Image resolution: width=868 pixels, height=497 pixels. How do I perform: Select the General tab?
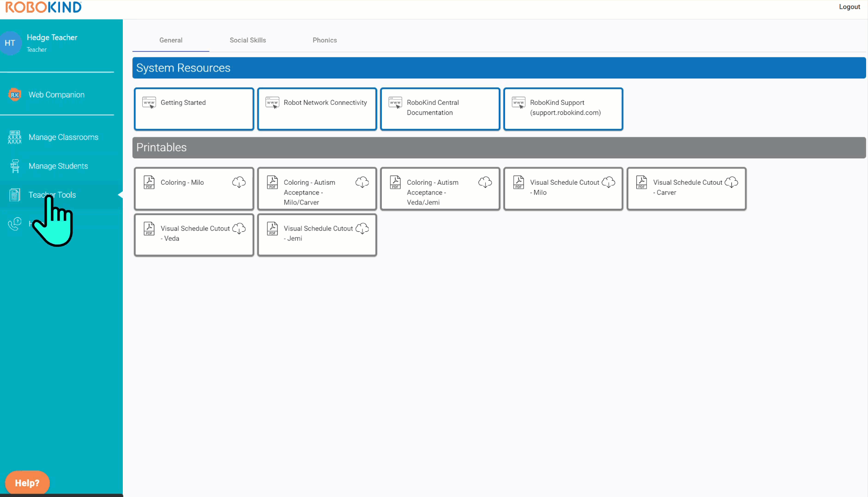(x=171, y=40)
